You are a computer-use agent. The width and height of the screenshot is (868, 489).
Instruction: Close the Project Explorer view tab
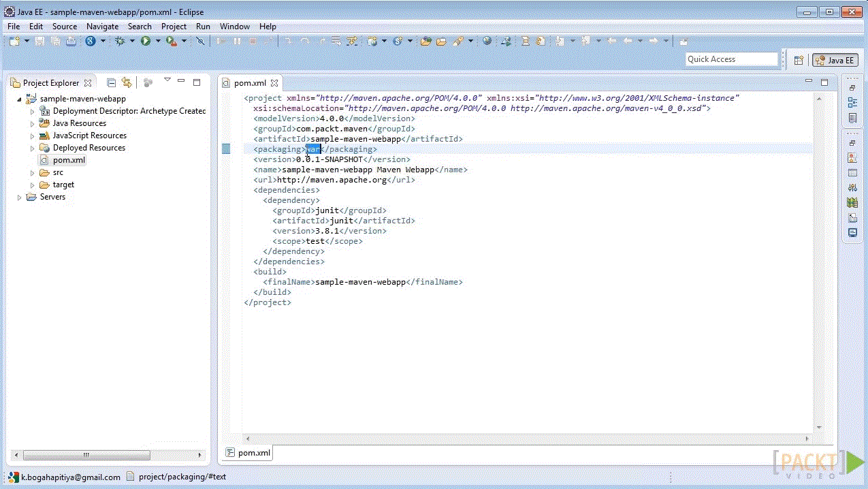[87, 83]
